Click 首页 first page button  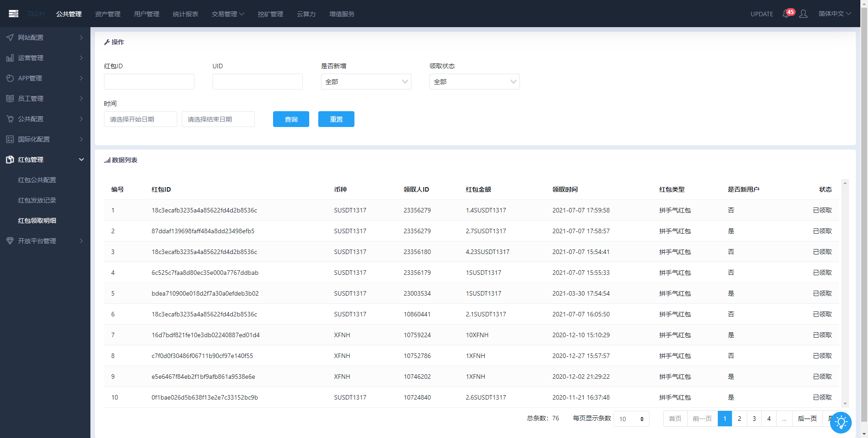[675, 419]
